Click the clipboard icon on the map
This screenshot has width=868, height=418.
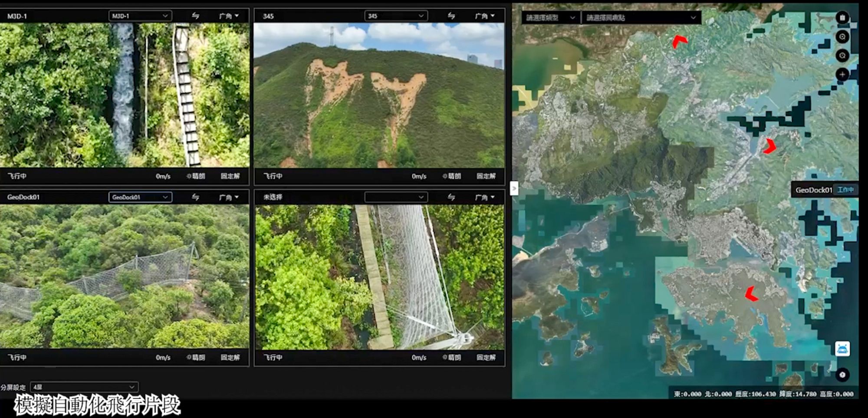842,18
